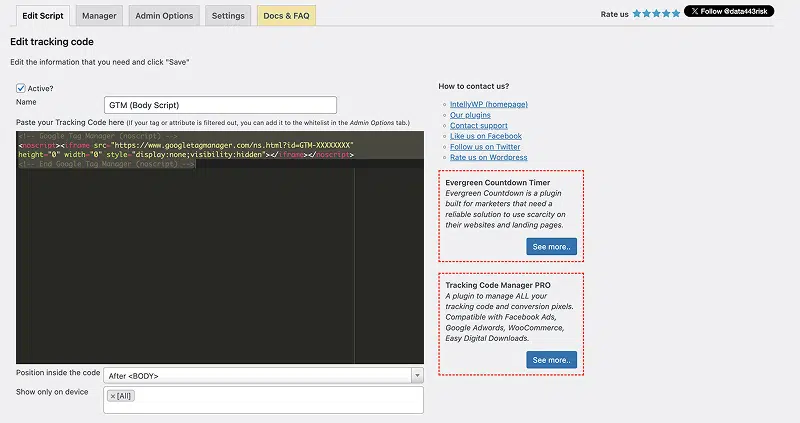Click the Name input field

point(220,105)
